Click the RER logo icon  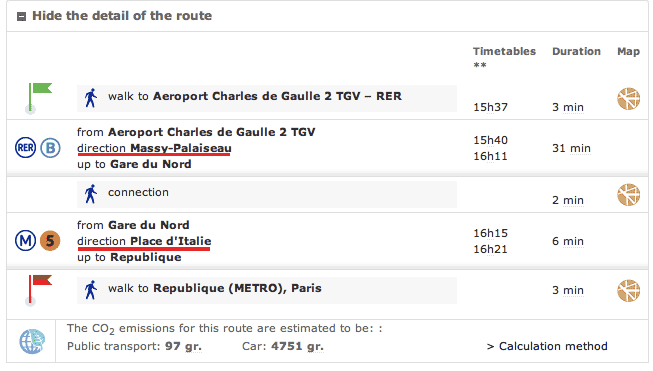(x=25, y=148)
